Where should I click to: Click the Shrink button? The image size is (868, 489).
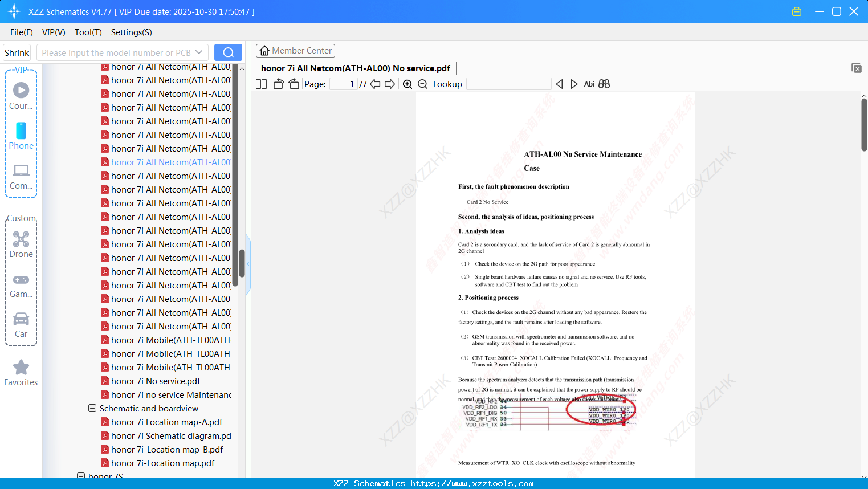[17, 52]
